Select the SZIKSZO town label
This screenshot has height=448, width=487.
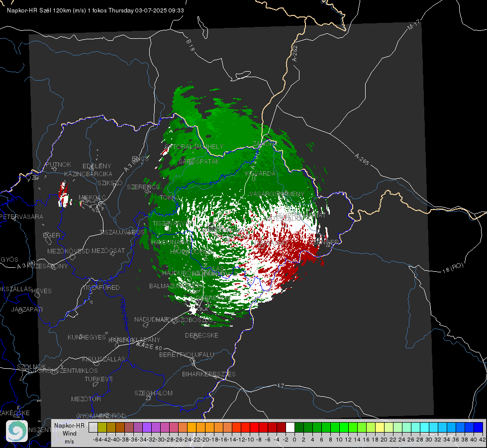tap(110, 183)
